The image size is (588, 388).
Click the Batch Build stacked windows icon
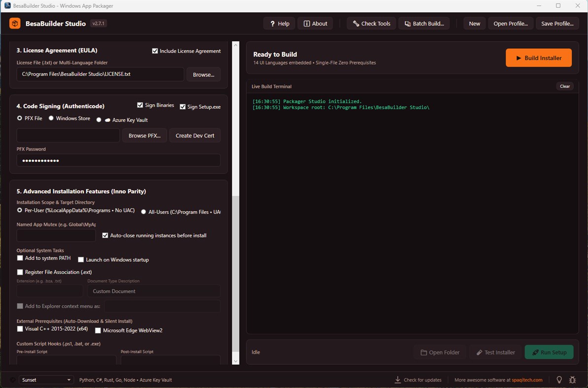point(407,24)
